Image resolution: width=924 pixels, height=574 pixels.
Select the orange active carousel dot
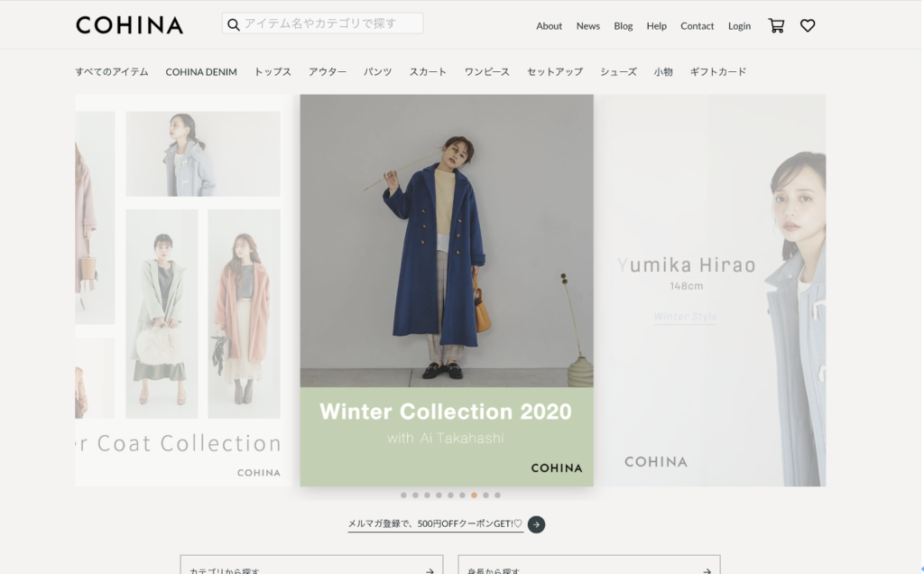474,495
